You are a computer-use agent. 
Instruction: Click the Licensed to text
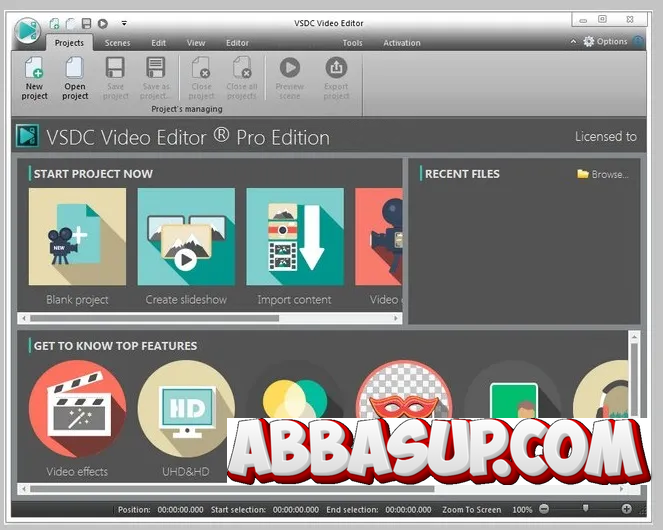pyautogui.click(x=605, y=137)
